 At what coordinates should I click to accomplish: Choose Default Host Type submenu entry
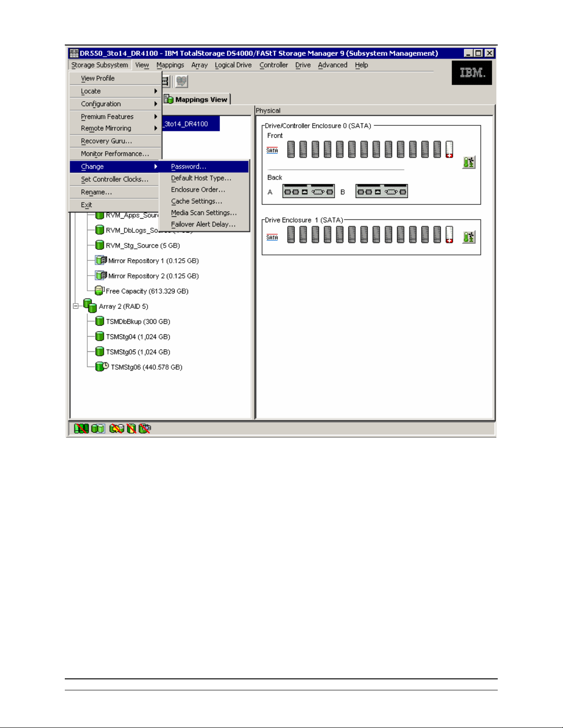(x=204, y=178)
